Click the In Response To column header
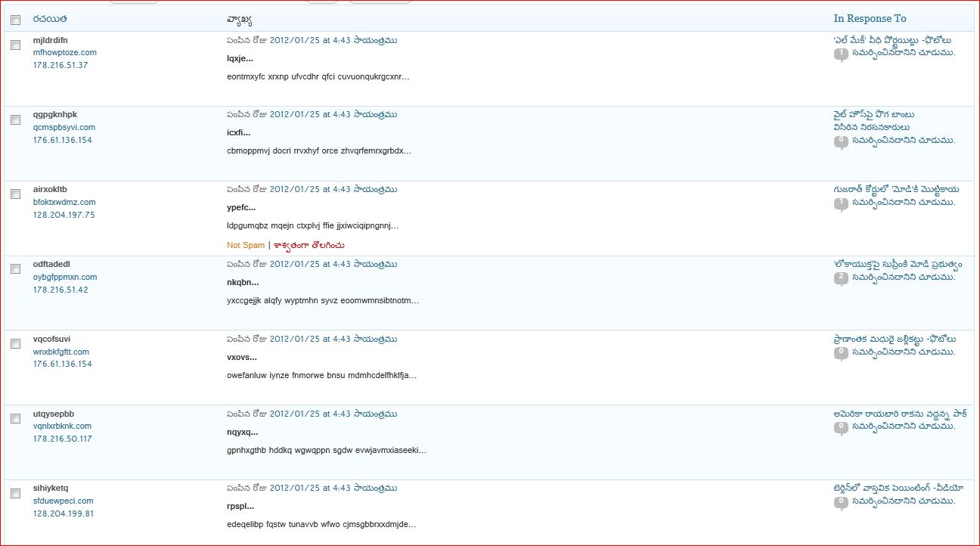 (x=870, y=18)
